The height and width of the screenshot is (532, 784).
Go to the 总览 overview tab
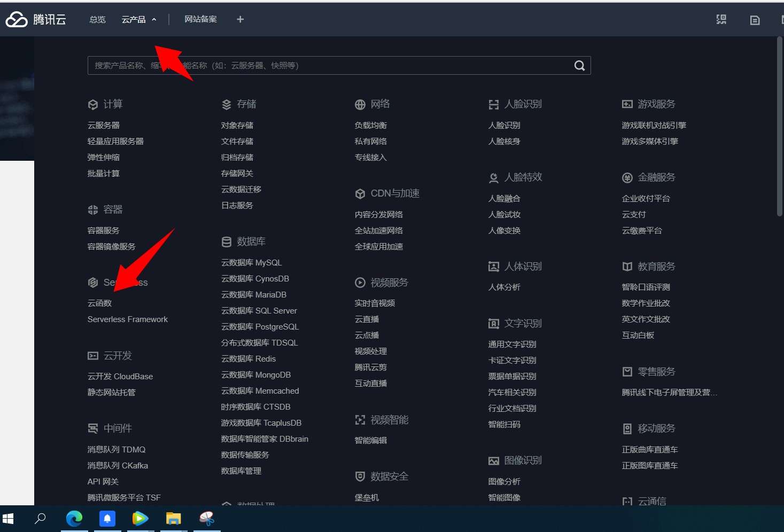click(x=98, y=20)
